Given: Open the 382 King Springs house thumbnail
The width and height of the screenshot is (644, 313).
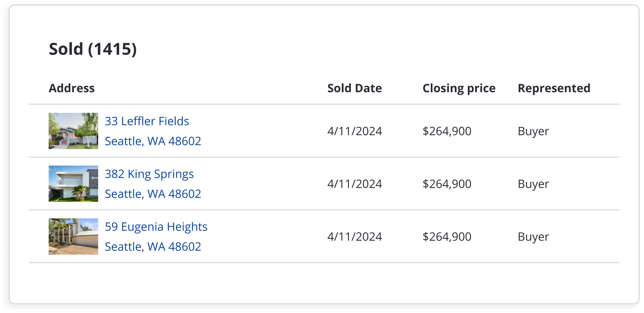Looking at the screenshot, I should (73, 184).
